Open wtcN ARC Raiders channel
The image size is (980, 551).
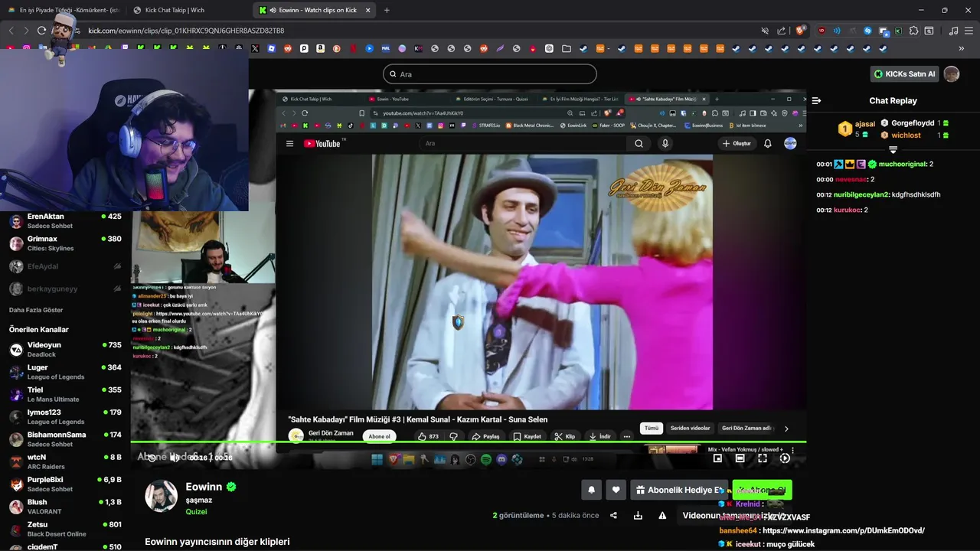point(65,461)
